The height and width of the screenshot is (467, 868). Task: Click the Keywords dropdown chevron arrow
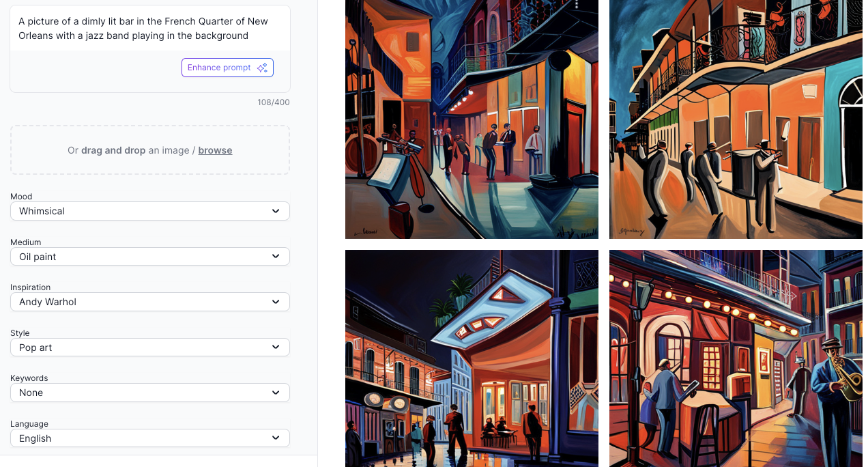coord(276,393)
